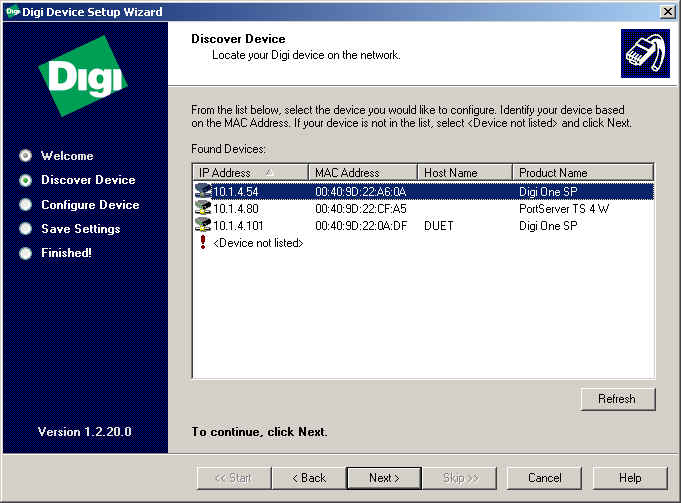Viewport: 681px width, 503px height.
Task: Click Digi One SP in the 10.1.4.54 row
Action: click(x=548, y=192)
